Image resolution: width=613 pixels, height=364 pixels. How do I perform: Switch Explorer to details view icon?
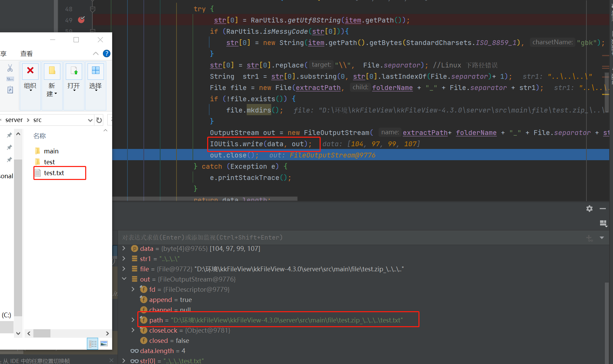point(93,344)
